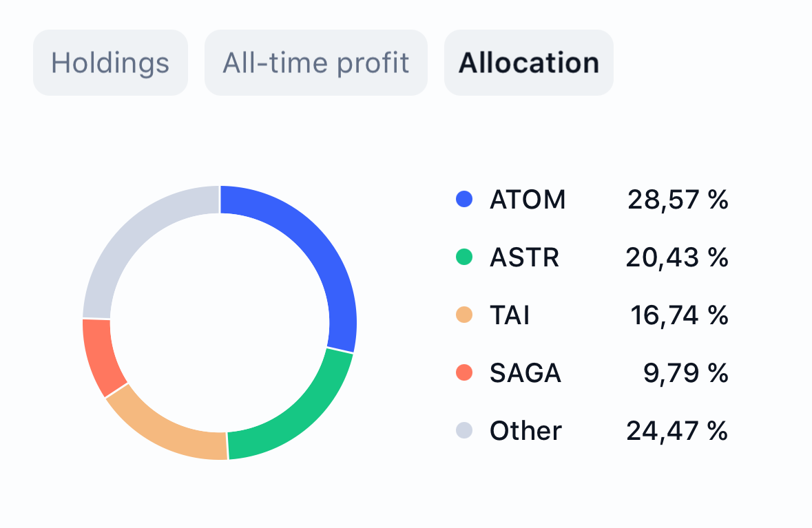
Task: Open the All-time profit tab
Action: pyautogui.click(x=316, y=63)
